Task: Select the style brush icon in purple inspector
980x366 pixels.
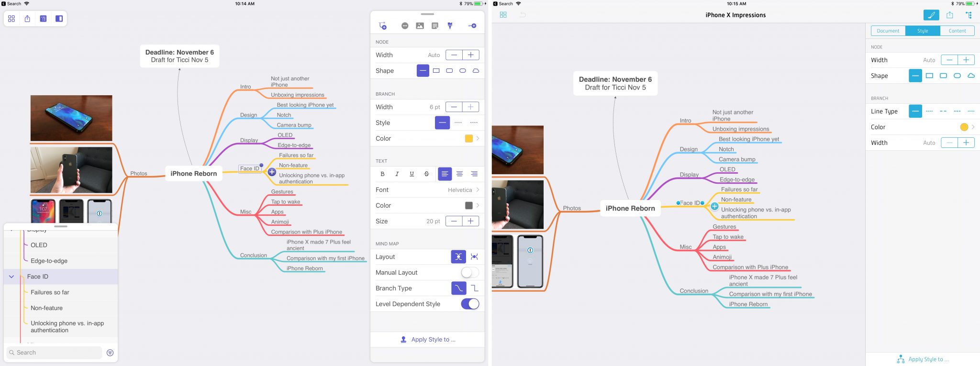Action: [x=450, y=26]
